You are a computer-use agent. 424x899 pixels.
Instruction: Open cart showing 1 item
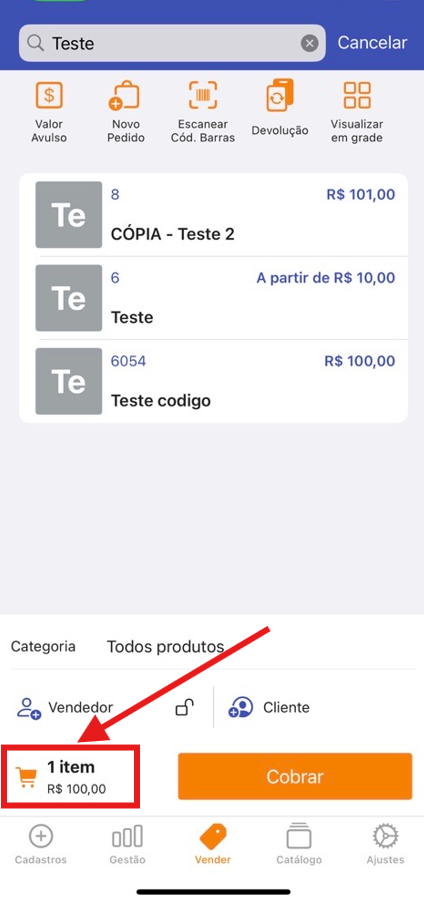click(69, 776)
